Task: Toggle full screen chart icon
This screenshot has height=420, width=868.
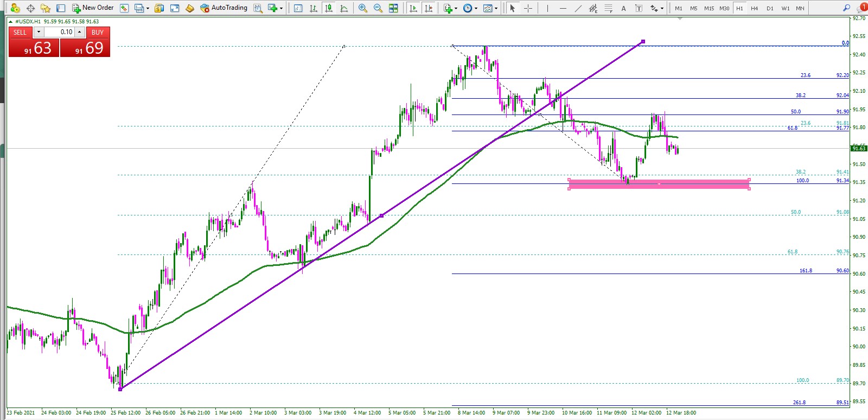Action: (x=175, y=8)
